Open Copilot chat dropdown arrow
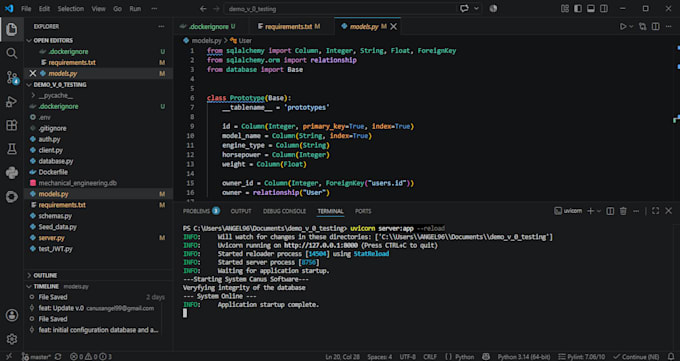Image resolution: width=680 pixels, height=361 pixels. 476,9
